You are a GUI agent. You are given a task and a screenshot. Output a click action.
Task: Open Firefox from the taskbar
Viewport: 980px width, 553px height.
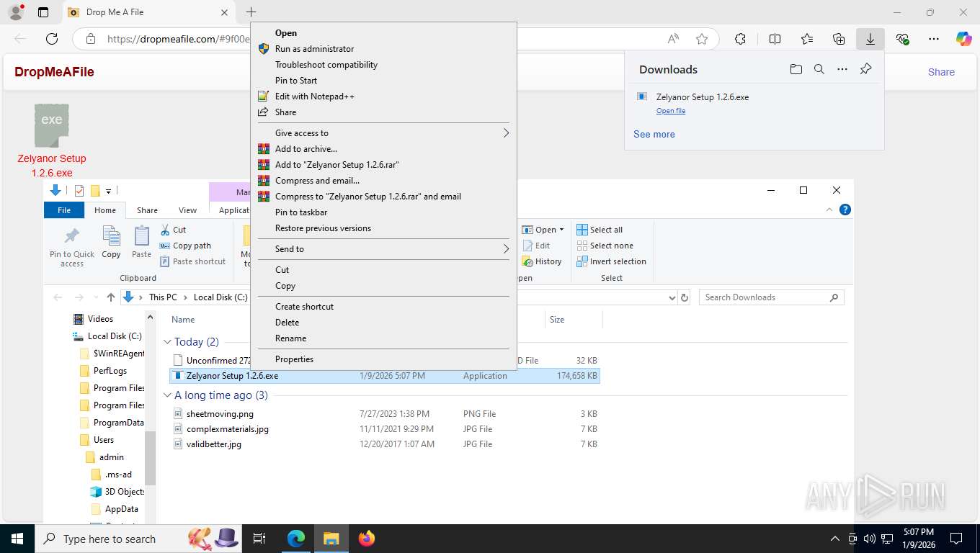[367, 539]
